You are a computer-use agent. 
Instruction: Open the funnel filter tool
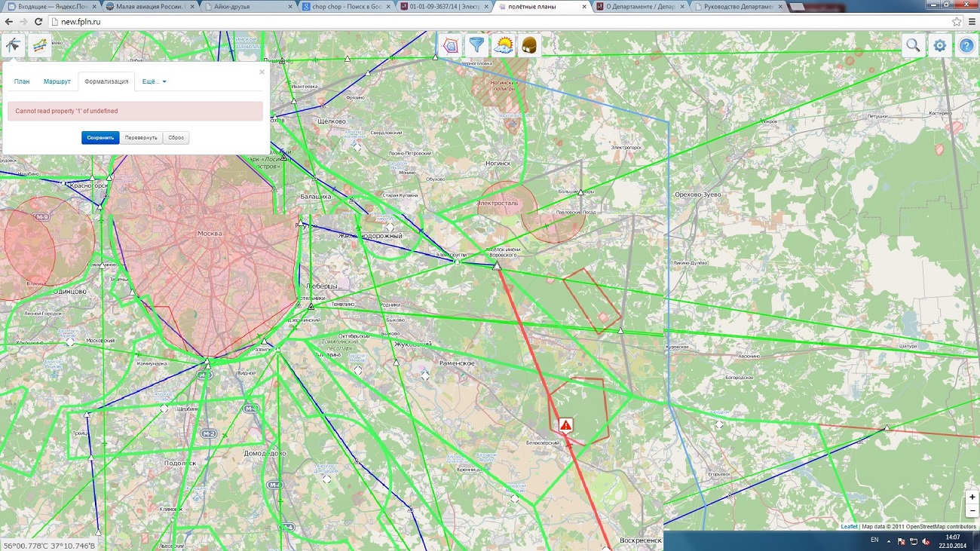click(x=476, y=45)
